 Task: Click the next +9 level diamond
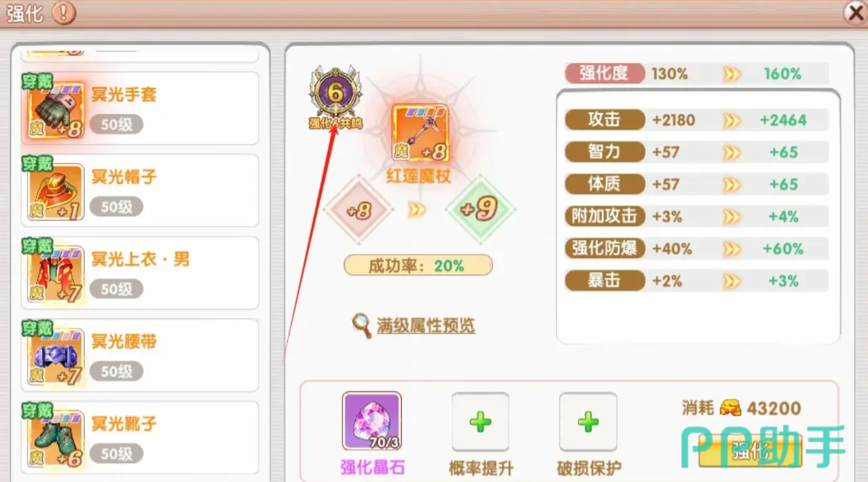[x=480, y=210]
